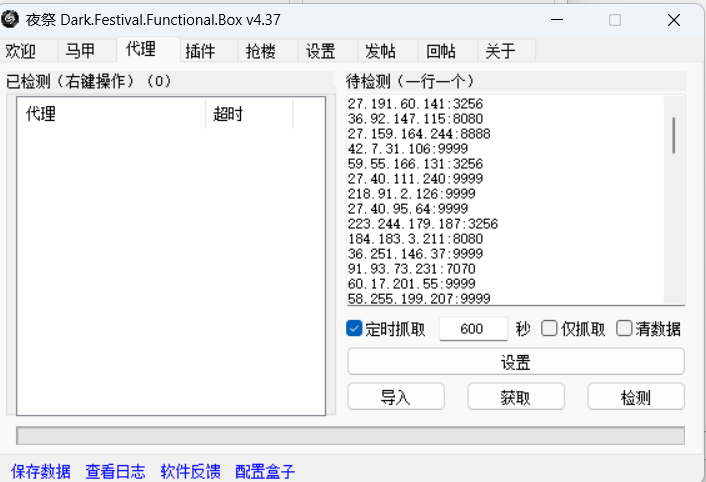Viewport: 706px width, 482px height.
Task: Click the 获取 button
Action: pos(516,397)
